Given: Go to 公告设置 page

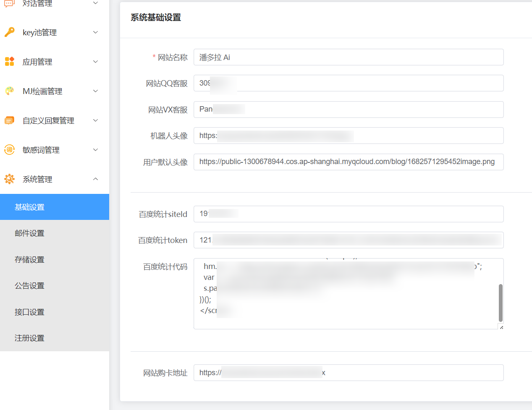Looking at the screenshot, I should [29, 286].
